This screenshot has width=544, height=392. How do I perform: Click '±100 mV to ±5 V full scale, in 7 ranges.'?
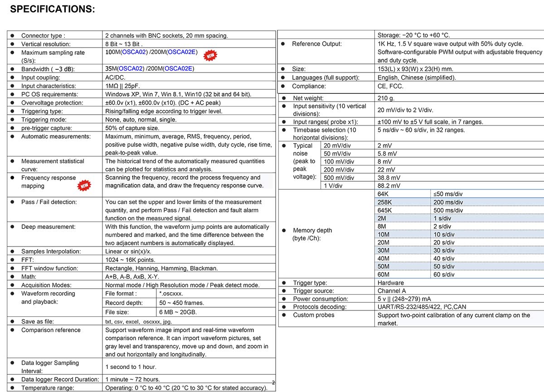[430, 122]
